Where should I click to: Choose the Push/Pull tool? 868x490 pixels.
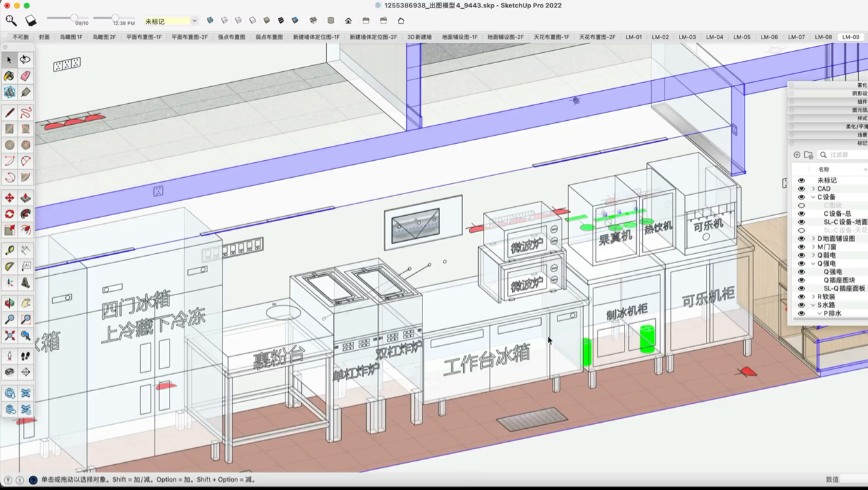click(25, 197)
